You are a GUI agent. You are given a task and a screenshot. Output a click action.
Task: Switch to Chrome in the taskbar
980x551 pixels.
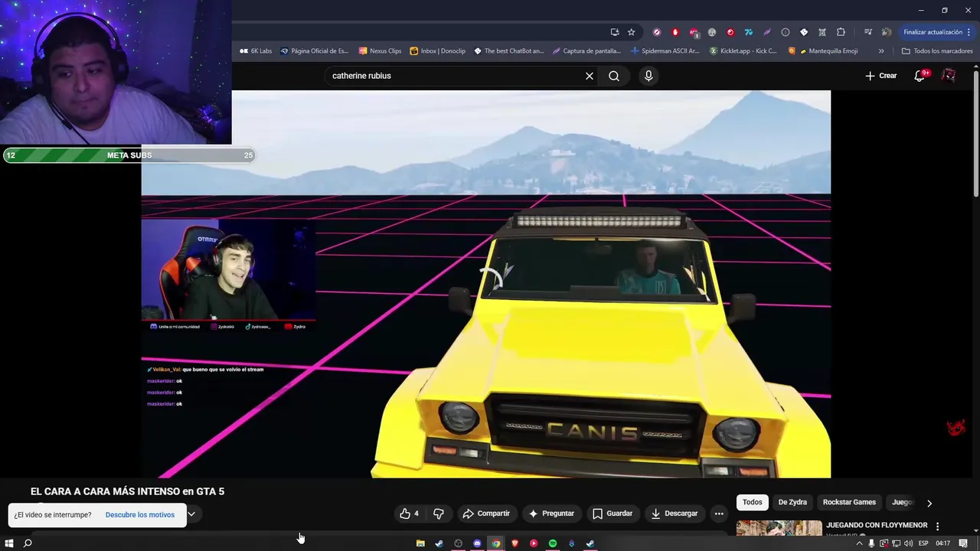point(496,543)
